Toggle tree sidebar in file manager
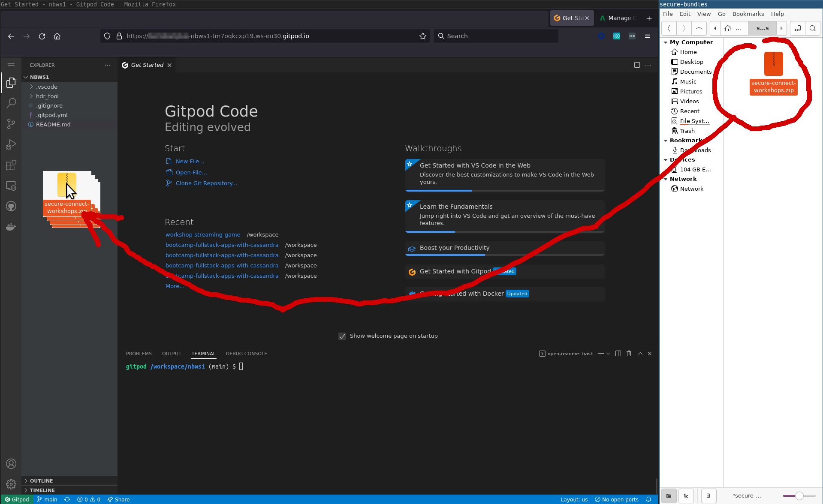The height and width of the screenshot is (504, 823). click(686, 495)
